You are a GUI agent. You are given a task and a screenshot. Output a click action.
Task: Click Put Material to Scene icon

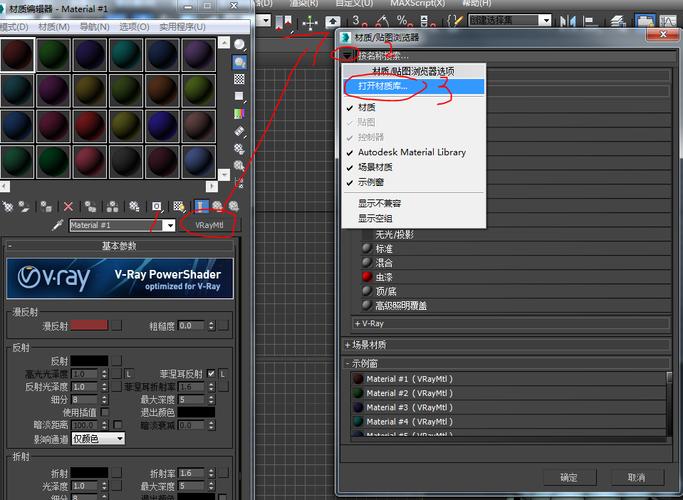24,206
